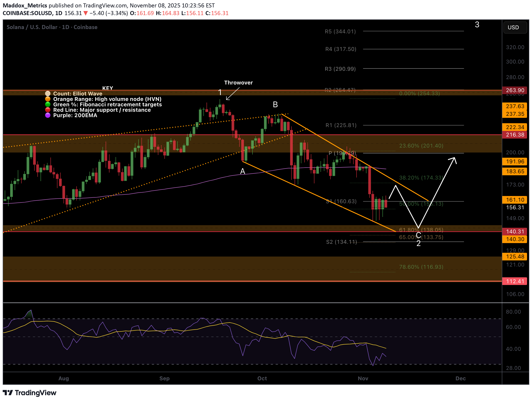Image resolution: width=532 pixels, height=401 pixels.
Task: Click the cream Elliot Wave legend circle
Action: pyautogui.click(x=48, y=93)
